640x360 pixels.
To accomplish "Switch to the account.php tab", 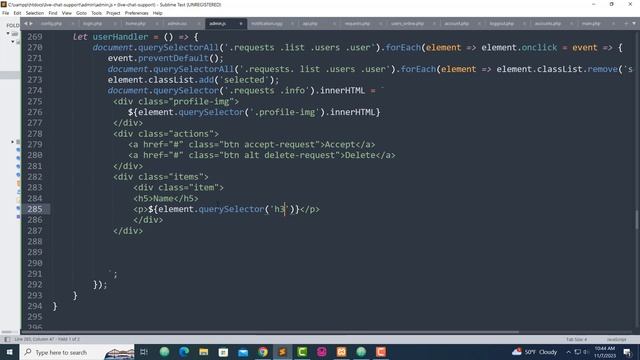I will 456,24.
